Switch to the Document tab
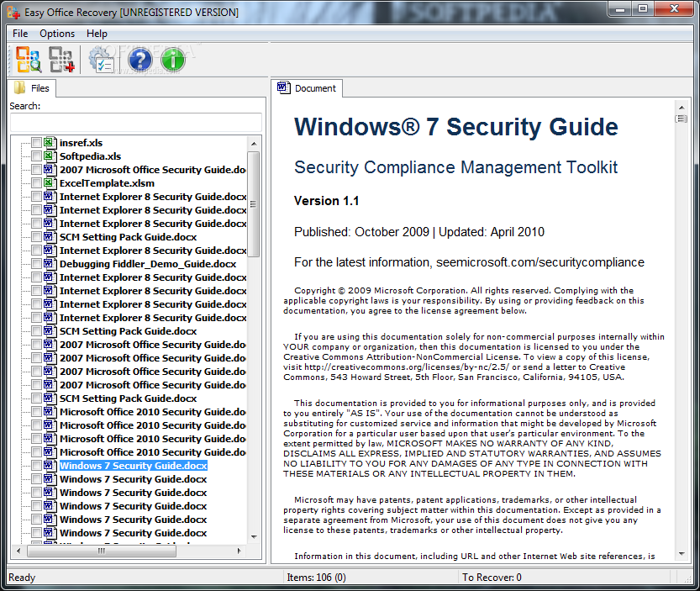 point(307,88)
